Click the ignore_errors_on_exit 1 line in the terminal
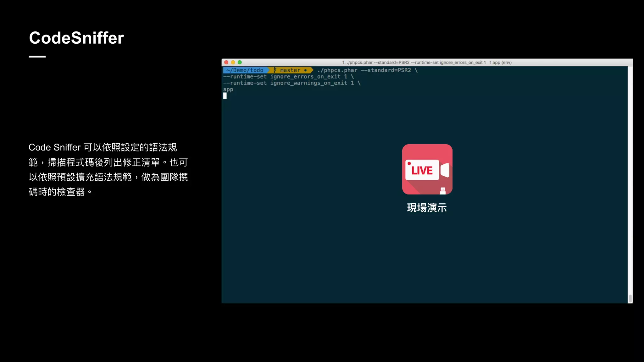Viewport: 644px width, 362px height. point(289,77)
